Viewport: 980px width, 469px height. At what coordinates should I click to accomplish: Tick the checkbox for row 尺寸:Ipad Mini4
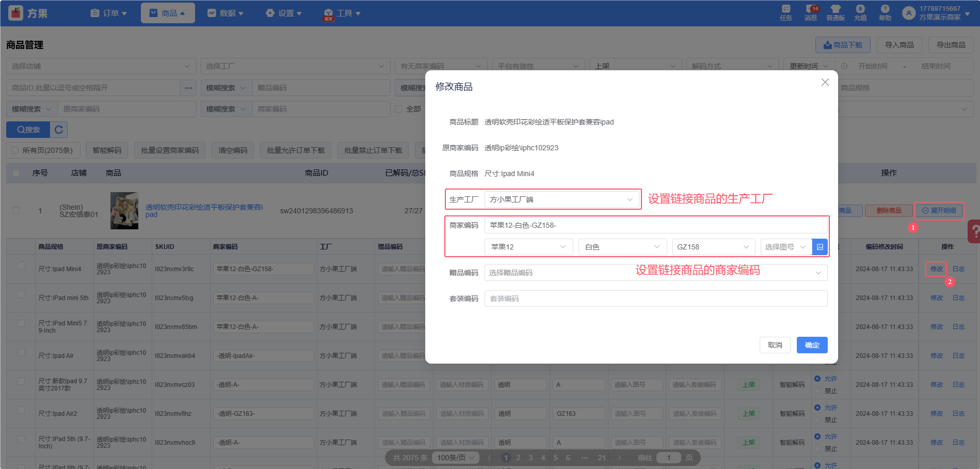(21, 265)
